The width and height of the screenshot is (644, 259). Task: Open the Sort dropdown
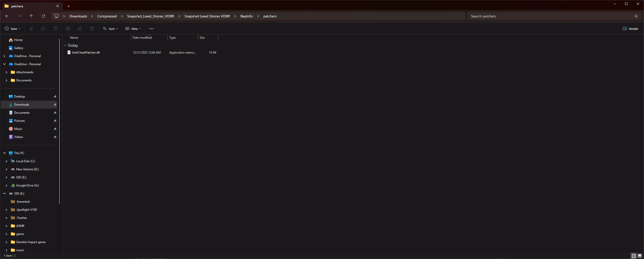[111, 29]
